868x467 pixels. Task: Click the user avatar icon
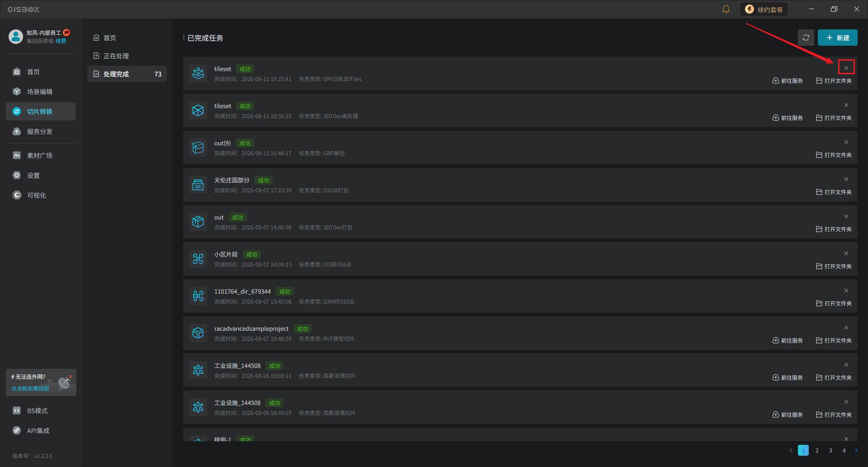click(x=16, y=37)
